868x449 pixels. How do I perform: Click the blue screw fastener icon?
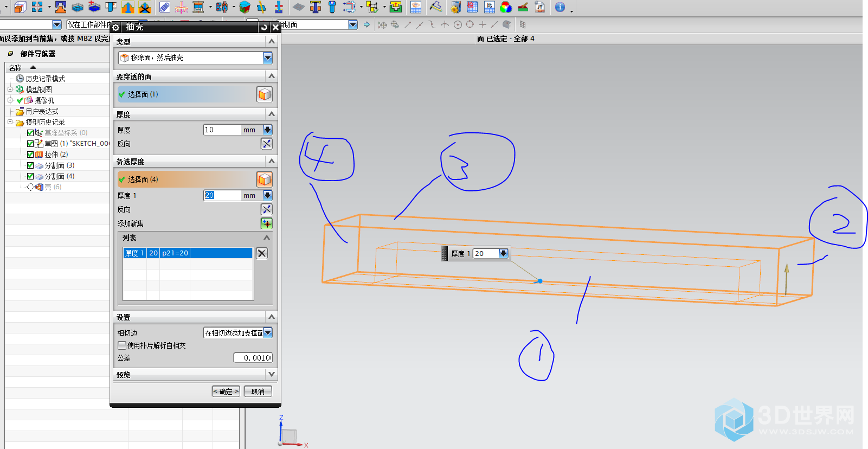click(332, 7)
